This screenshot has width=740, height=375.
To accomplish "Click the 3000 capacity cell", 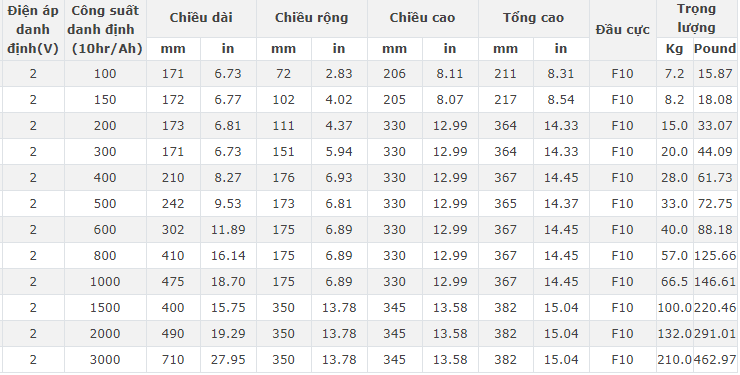I will 105,360.
